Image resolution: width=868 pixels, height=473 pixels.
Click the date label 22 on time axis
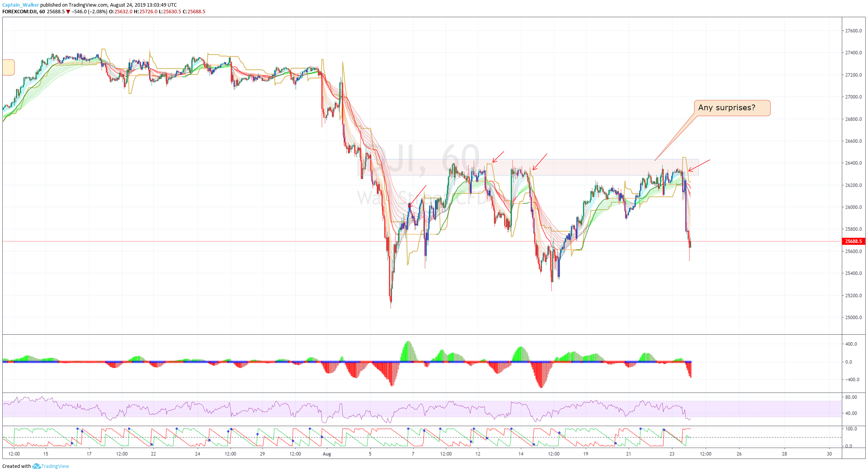pyautogui.click(x=153, y=454)
